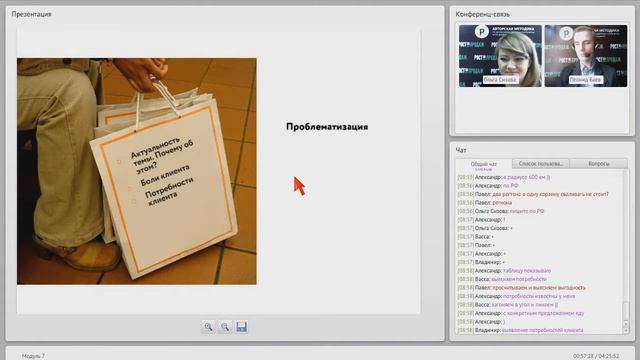Open the Список пользова... tab
Screen dimensions: 640x360
(x=540, y=164)
